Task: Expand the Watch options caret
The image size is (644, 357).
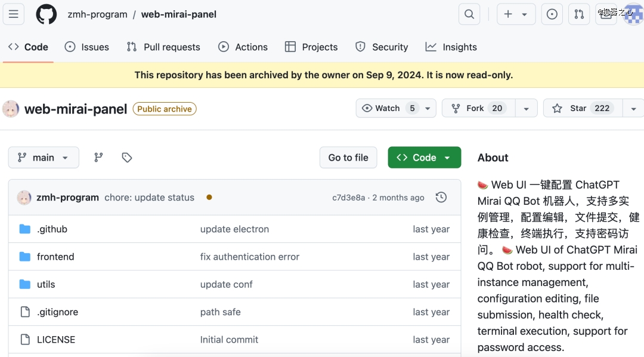Action: click(428, 109)
